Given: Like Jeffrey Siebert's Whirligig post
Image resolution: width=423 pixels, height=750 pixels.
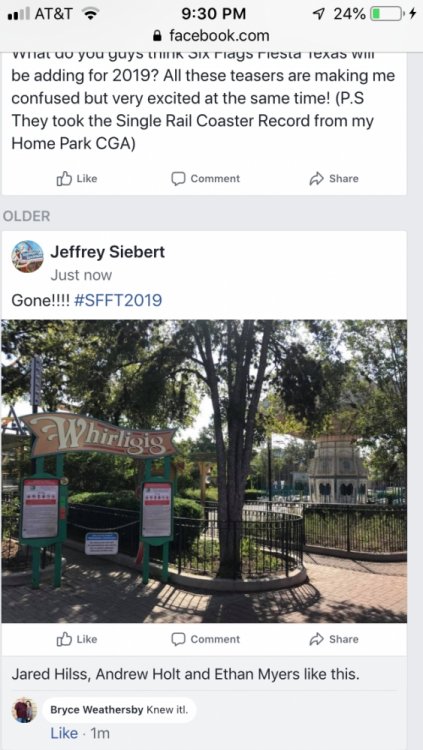Looking at the screenshot, I should point(77,640).
